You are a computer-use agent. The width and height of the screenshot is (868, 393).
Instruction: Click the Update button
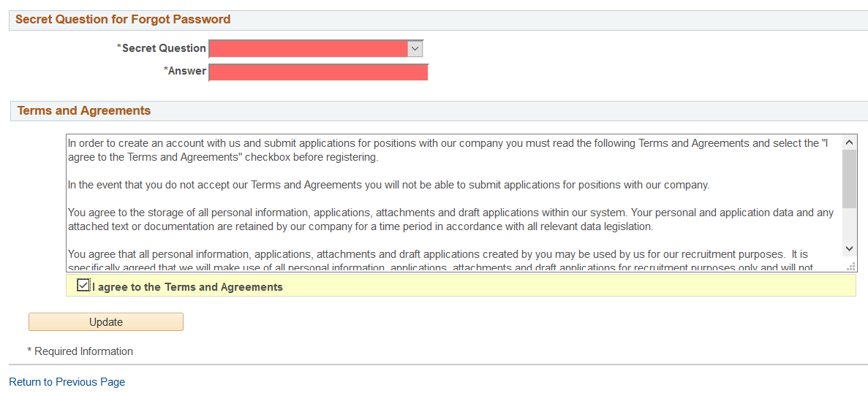106,321
